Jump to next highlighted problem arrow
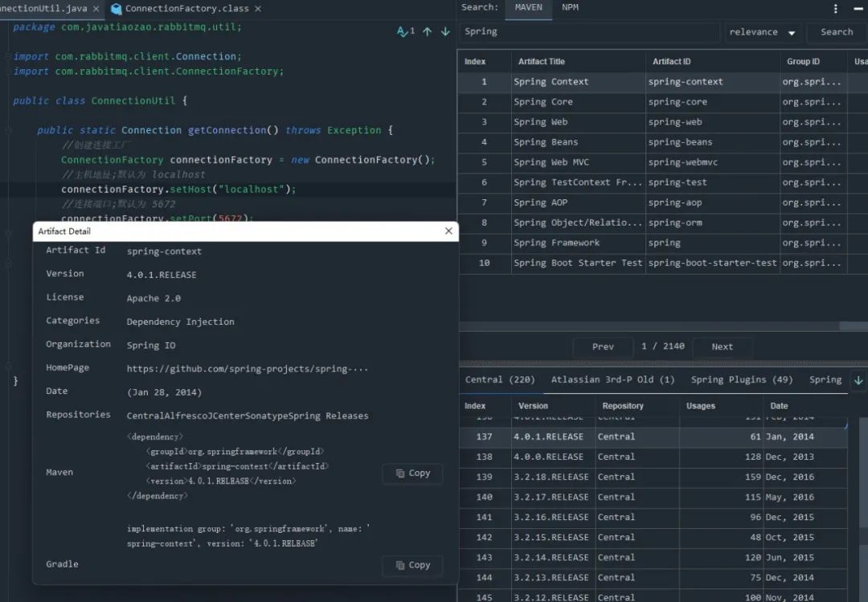Image resolution: width=868 pixels, height=602 pixels. pos(445,31)
